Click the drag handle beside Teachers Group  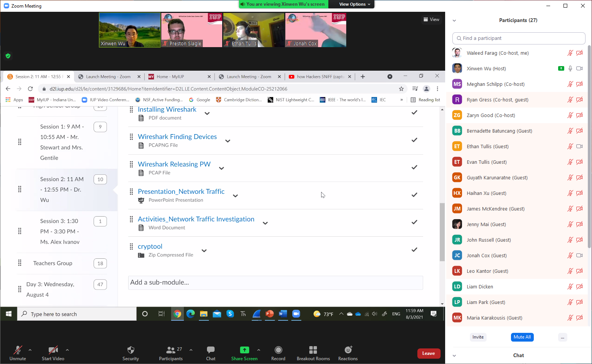(20, 263)
